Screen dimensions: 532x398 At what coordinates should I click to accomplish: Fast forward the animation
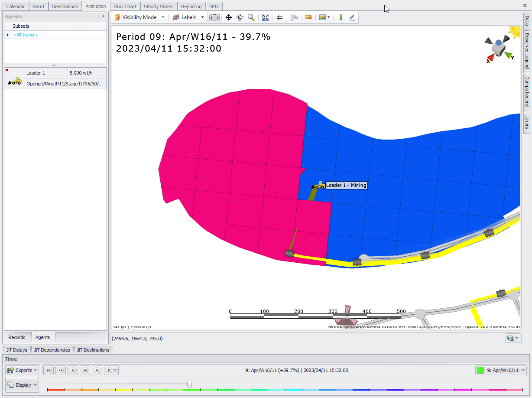[85, 370]
